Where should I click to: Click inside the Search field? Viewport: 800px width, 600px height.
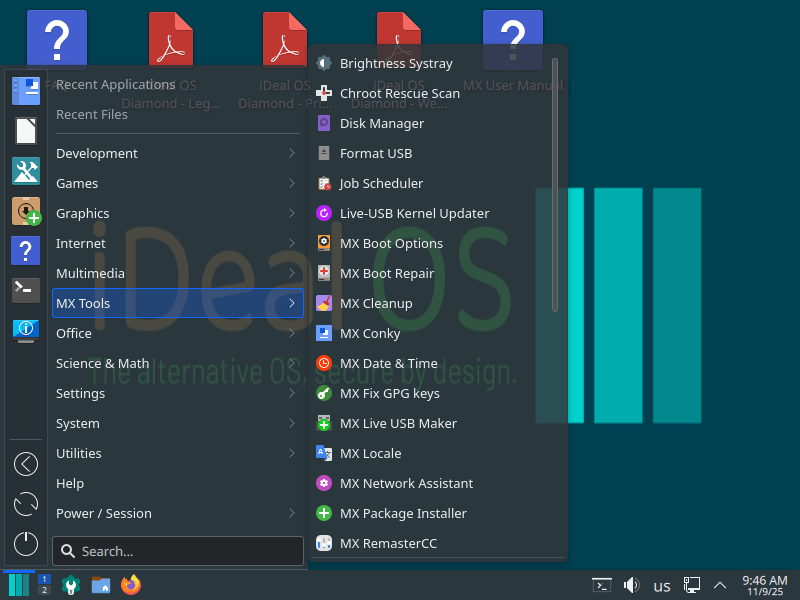(177, 551)
